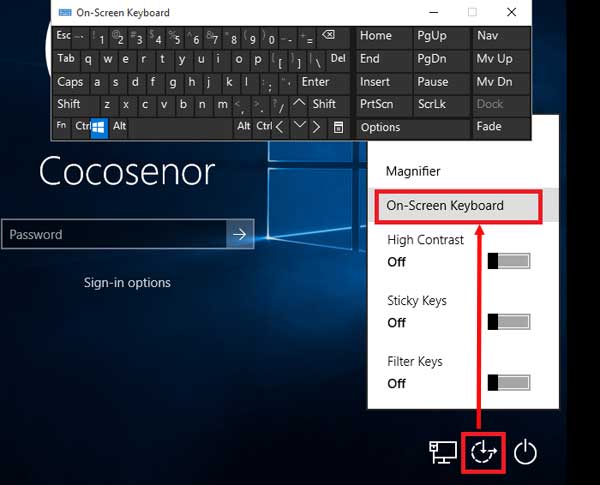Image resolution: width=600 pixels, height=485 pixels.
Task: Click the Home key
Action: coord(384,38)
